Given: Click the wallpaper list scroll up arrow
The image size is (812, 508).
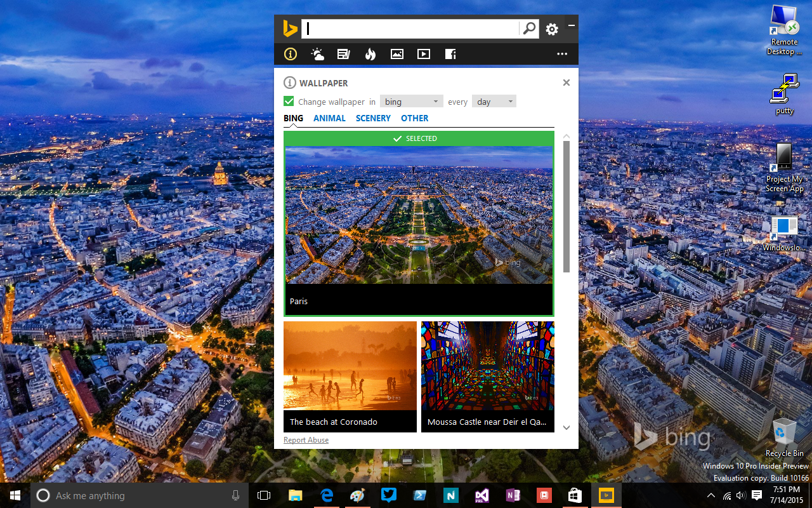Looking at the screenshot, I should coord(566,136).
